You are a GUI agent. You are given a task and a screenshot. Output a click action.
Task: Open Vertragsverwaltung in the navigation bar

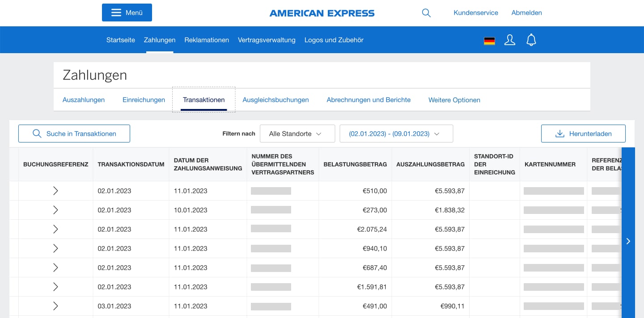(267, 40)
